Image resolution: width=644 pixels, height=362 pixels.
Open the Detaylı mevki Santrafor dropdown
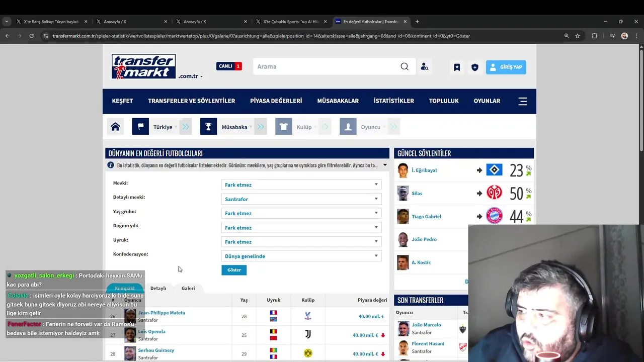[x=301, y=199]
